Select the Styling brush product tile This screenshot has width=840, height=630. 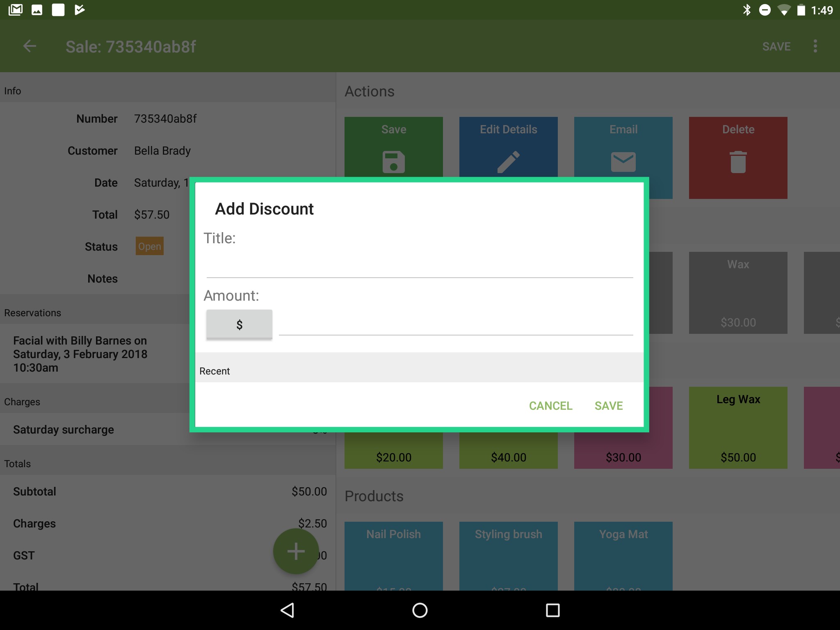click(x=509, y=556)
